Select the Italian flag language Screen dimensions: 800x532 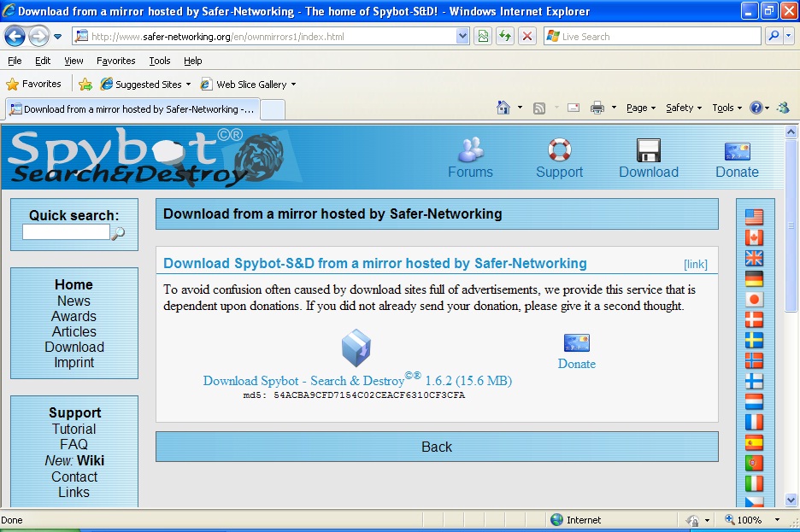click(x=754, y=483)
